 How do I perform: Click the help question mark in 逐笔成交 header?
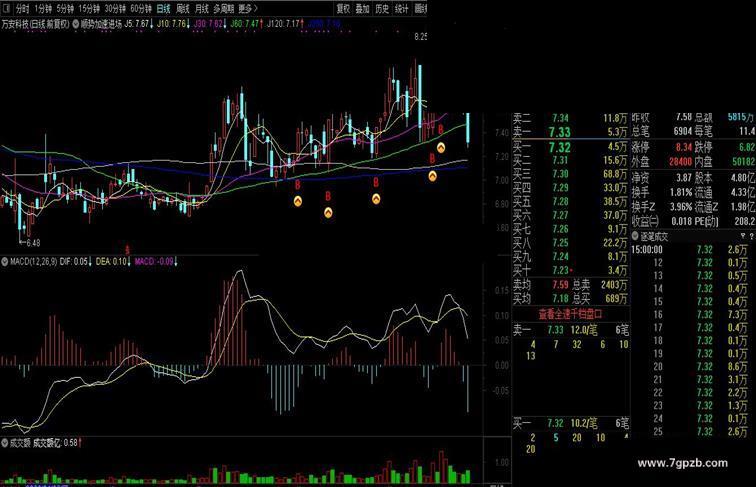click(x=751, y=236)
